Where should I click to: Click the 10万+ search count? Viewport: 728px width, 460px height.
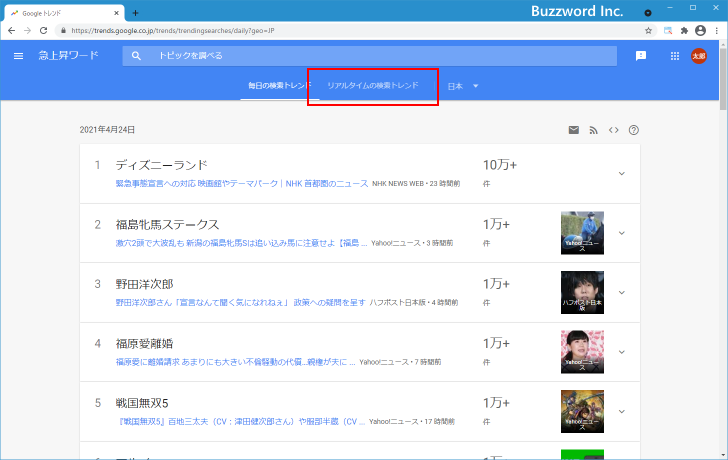point(500,165)
